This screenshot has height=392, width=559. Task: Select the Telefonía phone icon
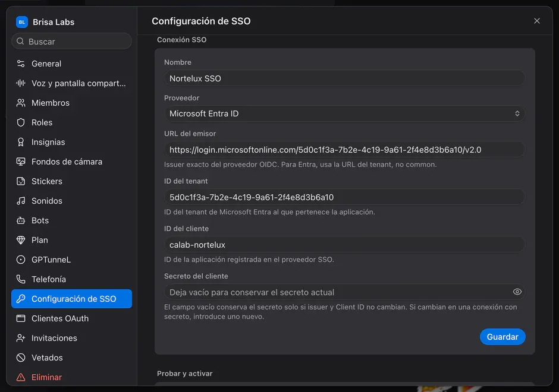[x=21, y=279]
